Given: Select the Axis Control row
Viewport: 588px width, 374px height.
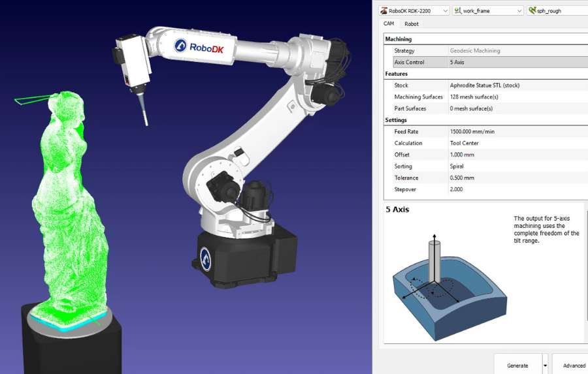Looking at the screenshot, I should pos(490,62).
